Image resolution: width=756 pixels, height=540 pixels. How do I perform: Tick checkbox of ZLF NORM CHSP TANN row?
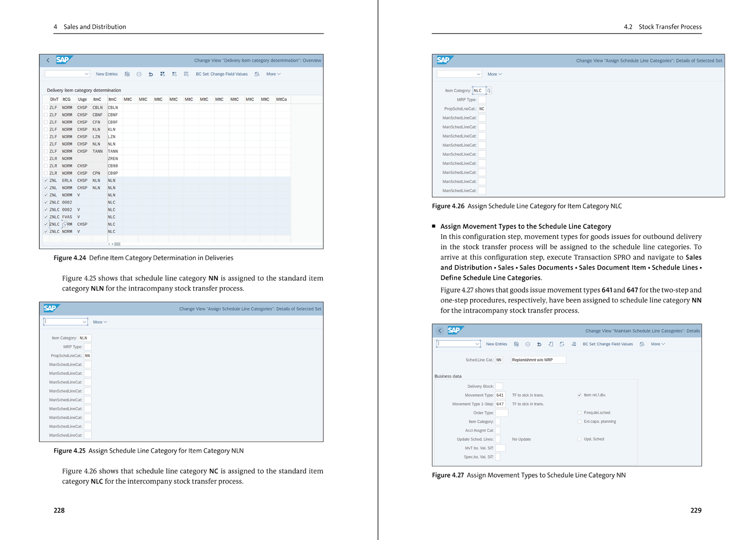[x=46, y=151]
